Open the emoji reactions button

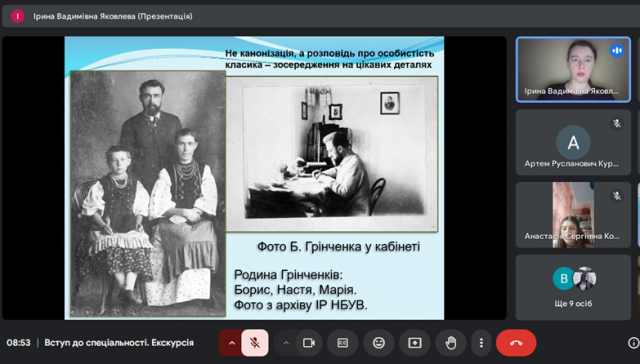click(379, 343)
